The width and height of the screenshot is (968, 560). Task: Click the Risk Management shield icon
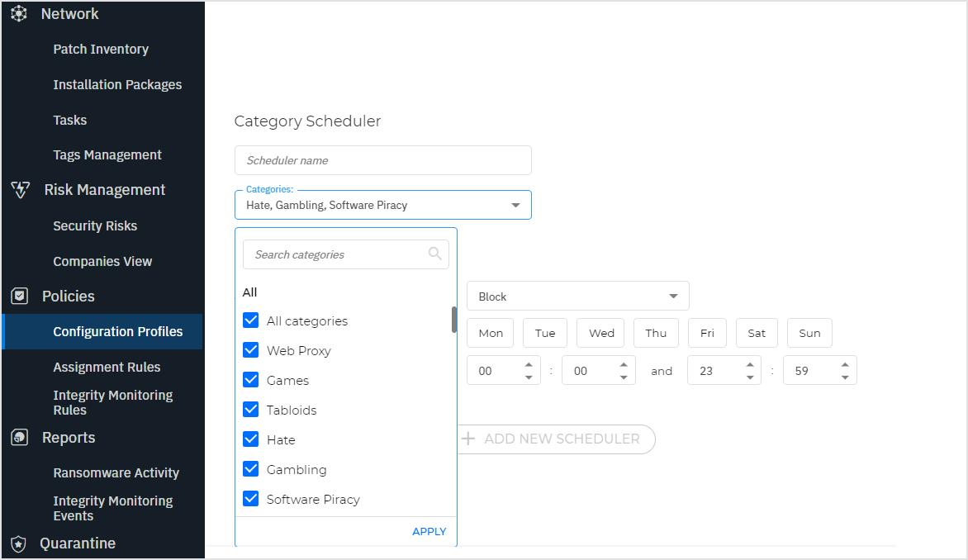tap(20, 190)
